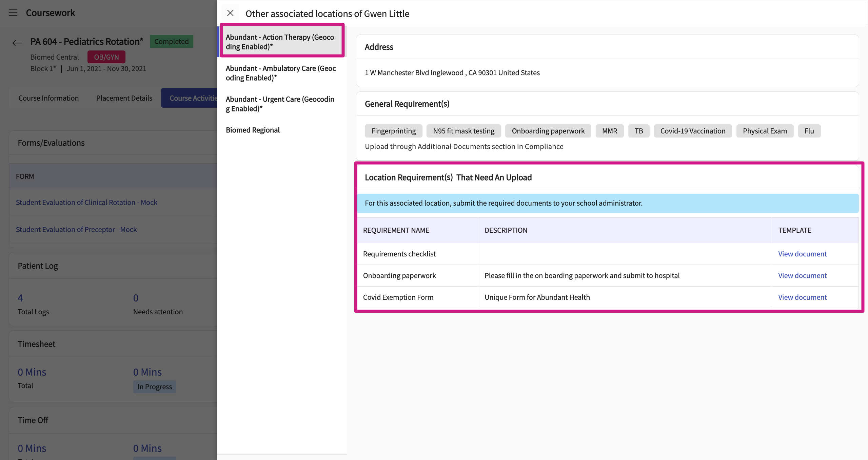Click the 4 Total Logs count
This screenshot has height=460, width=868.
20,298
